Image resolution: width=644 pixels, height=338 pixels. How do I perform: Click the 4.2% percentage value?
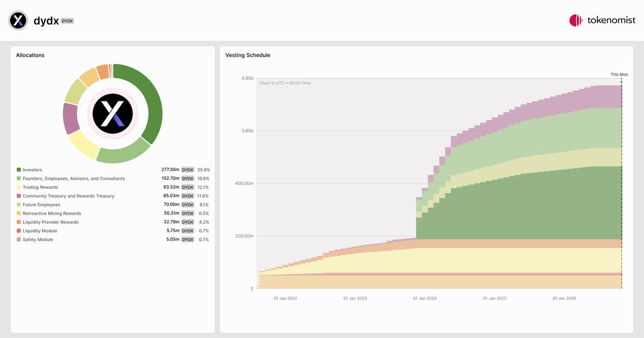click(x=204, y=222)
